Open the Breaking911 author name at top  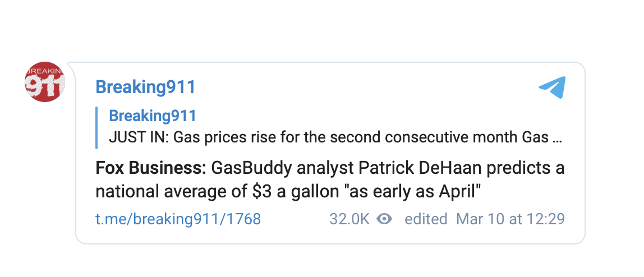[x=145, y=87]
